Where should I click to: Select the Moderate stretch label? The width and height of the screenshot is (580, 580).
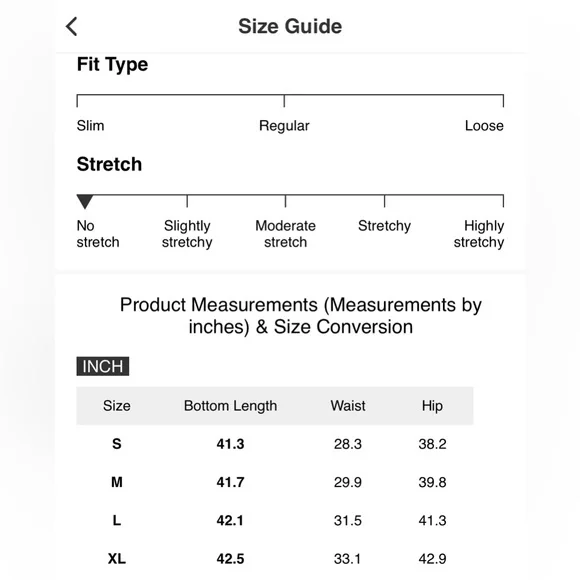pos(285,234)
